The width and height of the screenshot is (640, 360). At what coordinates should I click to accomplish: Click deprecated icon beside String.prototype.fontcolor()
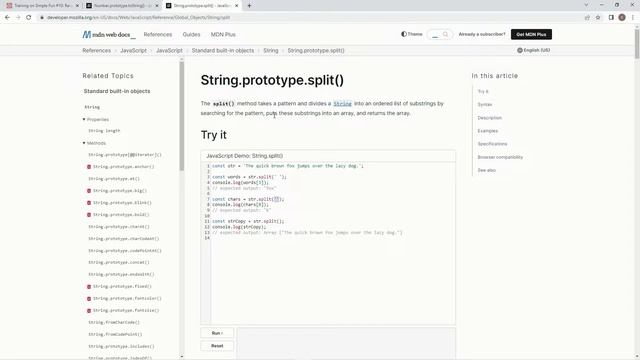point(89,299)
